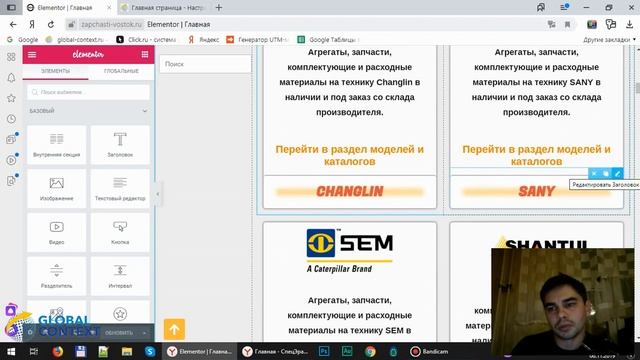Select the Видео widget
640x360 pixels.
coord(56,232)
